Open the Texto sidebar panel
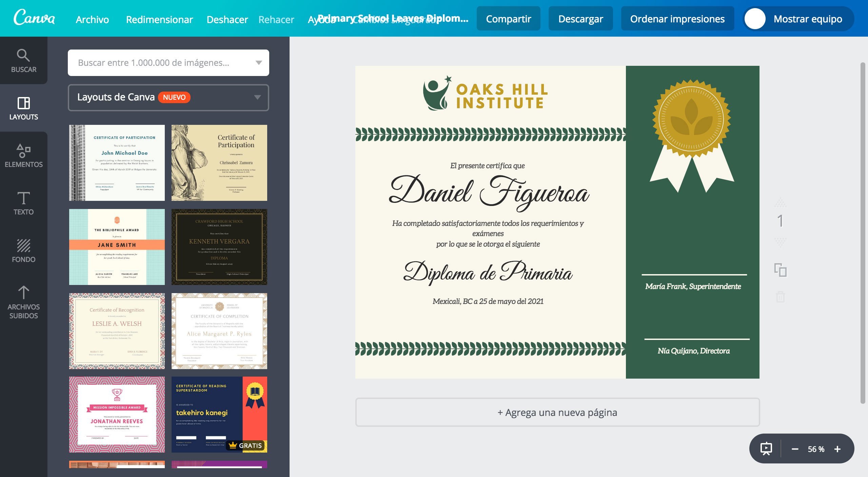Viewport: 868px width, 477px height. point(23,203)
